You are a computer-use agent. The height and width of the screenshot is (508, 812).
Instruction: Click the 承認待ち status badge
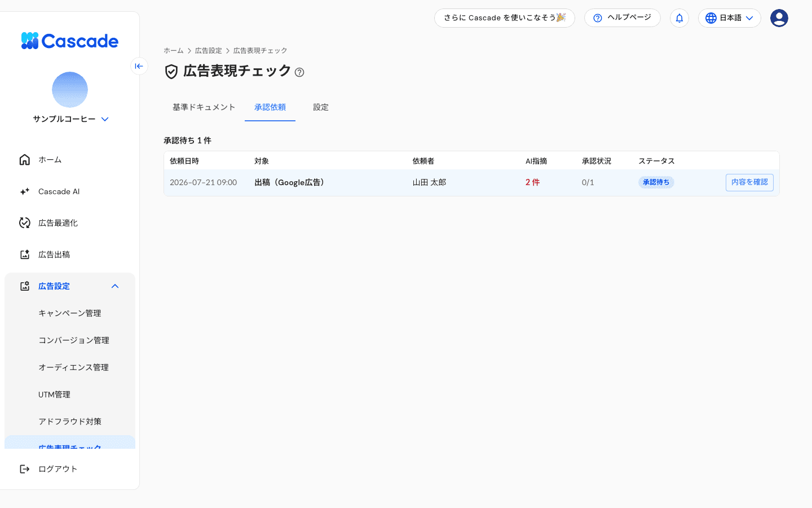click(656, 182)
